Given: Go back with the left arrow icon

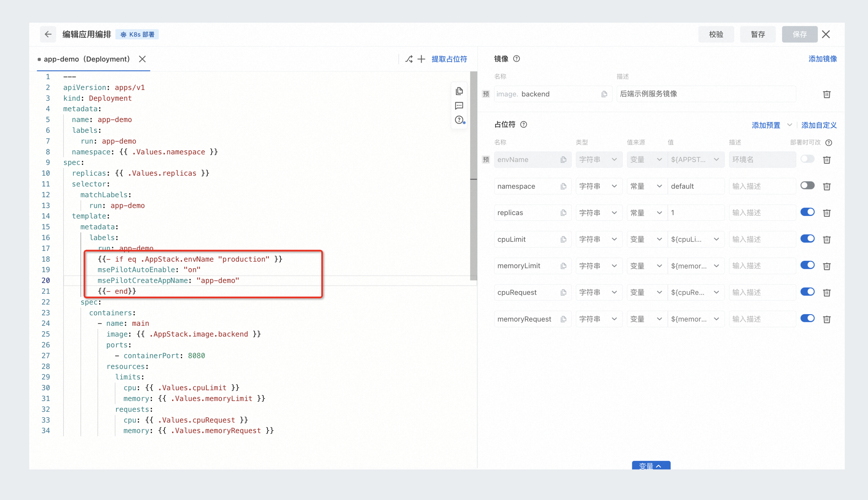Looking at the screenshot, I should point(48,34).
